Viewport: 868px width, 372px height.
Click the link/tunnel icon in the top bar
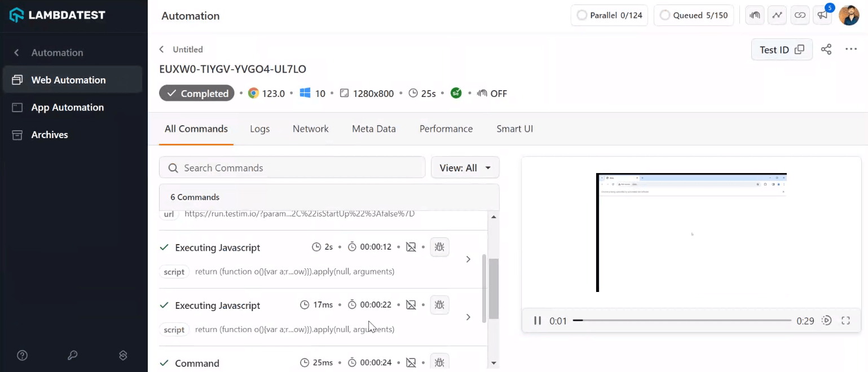[x=800, y=15]
